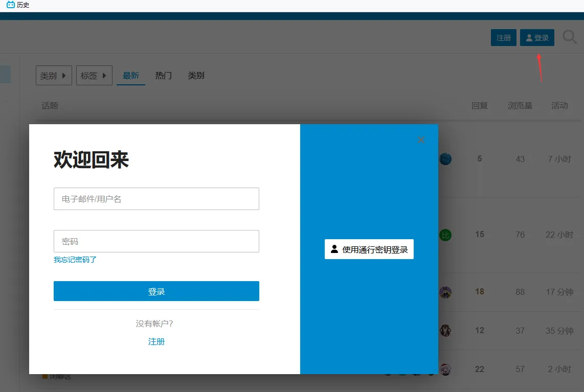Click the 注册 button in the top header
Screen dimensions: 584x392
click(x=504, y=38)
